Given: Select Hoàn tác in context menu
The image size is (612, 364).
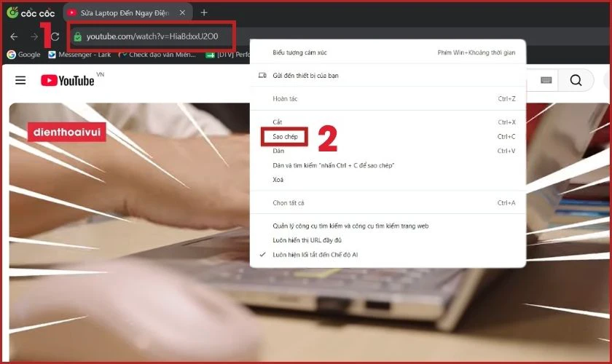Looking at the screenshot, I should (388, 99).
